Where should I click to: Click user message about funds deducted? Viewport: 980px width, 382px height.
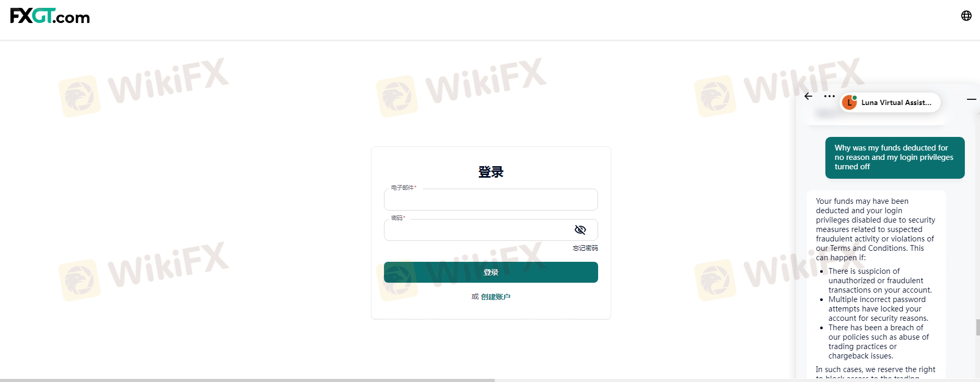click(894, 158)
